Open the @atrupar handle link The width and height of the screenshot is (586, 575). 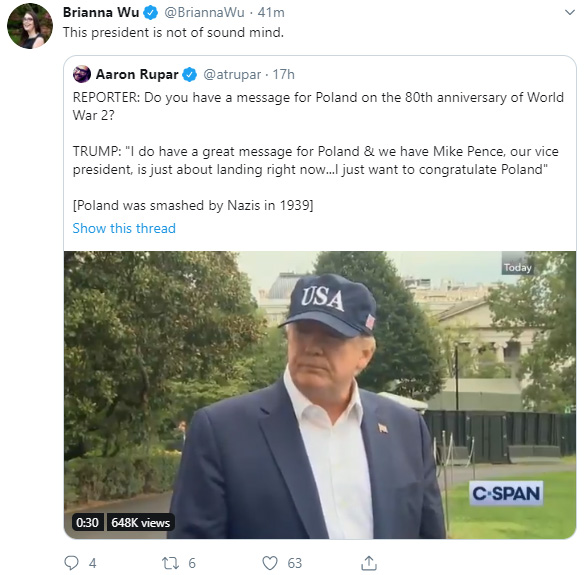tap(232, 75)
